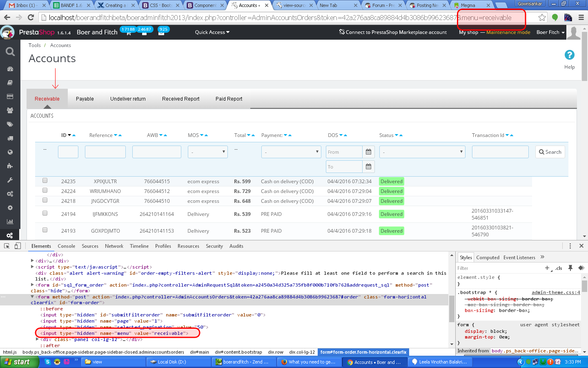Click the PrestaShop sidebar search magnifier icon
Image resolution: width=588 pixels, height=368 pixels.
10,52
